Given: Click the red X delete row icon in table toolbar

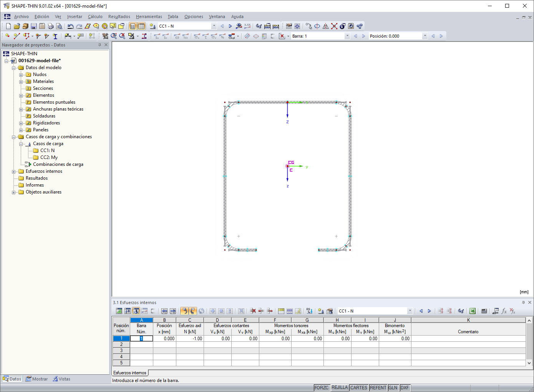Looking at the screenshot, I should (252, 311).
